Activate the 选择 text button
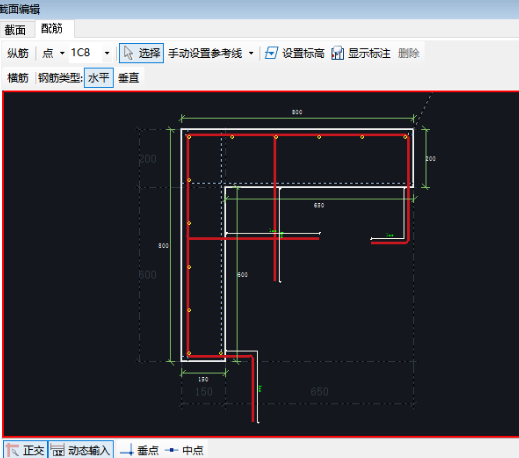519x458 pixels. pos(149,53)
